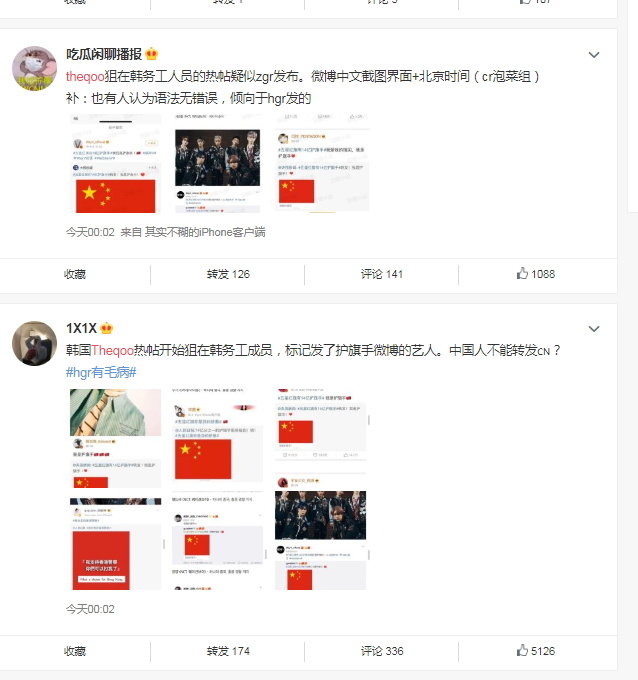Viewport: 638px width, 680px height.
Task: Open 吃瓜闲聊播报 profile avatar
Action: [x=34, y=69]
